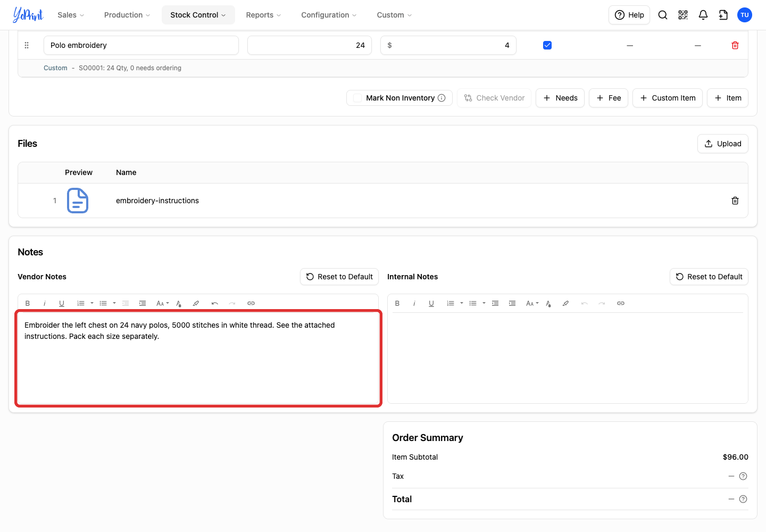Expand numbered list options in Vendor Notes
Screen dimensions: 766x532
[92, 303]
